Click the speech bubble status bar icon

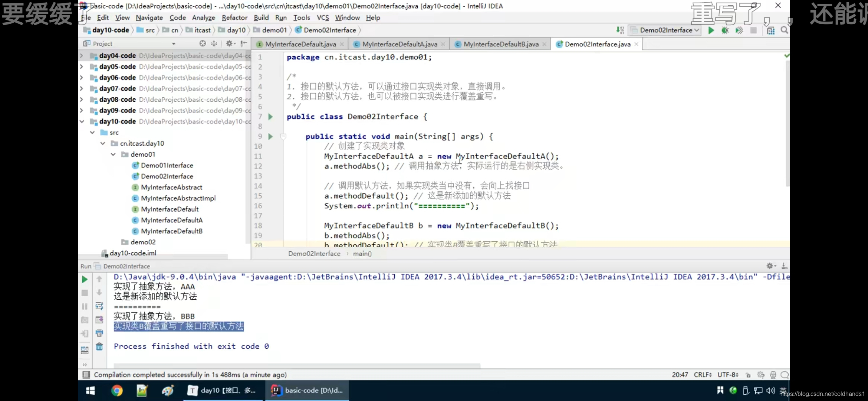pyautogui.click(x=785, y=375)
